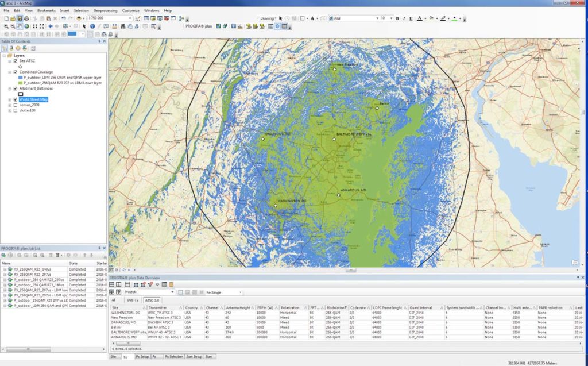Expand the P_outdoor_256 QAM R23_297us job
588x366 pixels.
point(5,280)
